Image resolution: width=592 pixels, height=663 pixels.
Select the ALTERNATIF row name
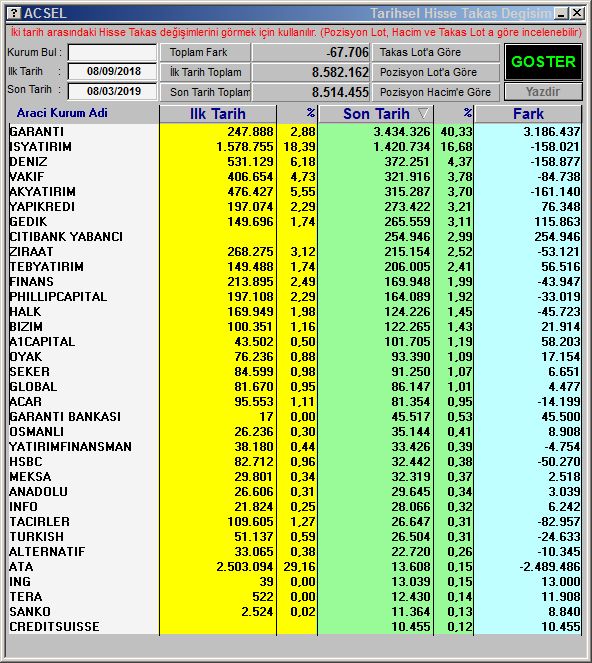pos(47,552)
